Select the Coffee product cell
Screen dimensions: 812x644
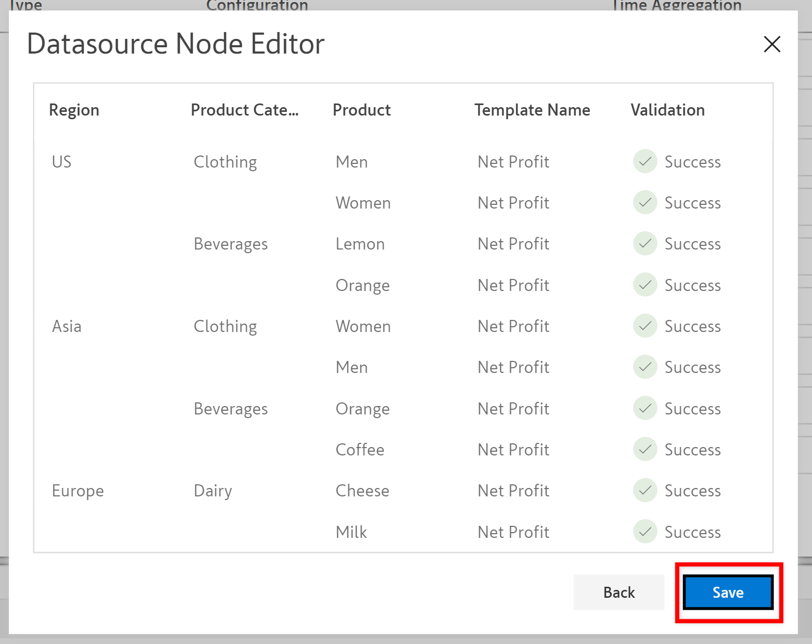pyautogui.click(x=360, y=450)
